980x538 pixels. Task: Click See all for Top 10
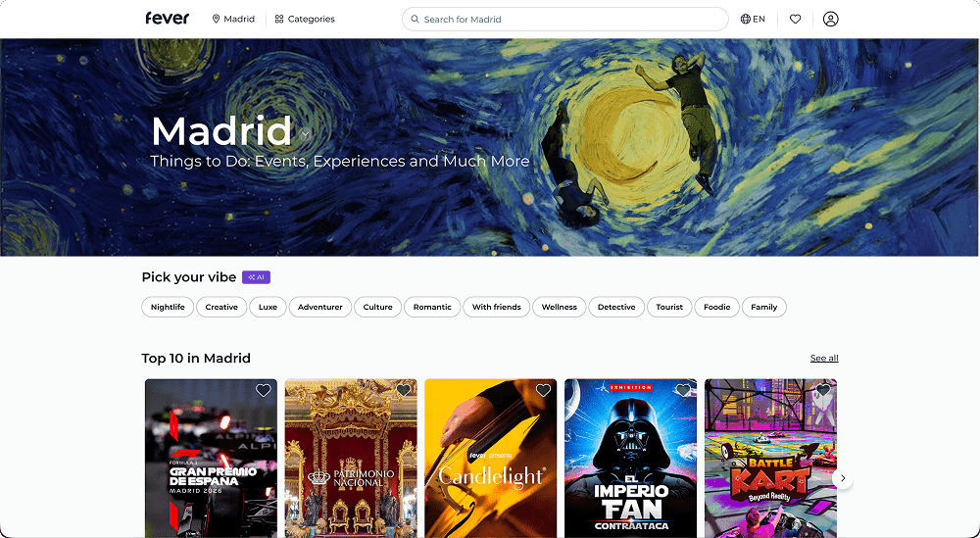coord(824,358)
